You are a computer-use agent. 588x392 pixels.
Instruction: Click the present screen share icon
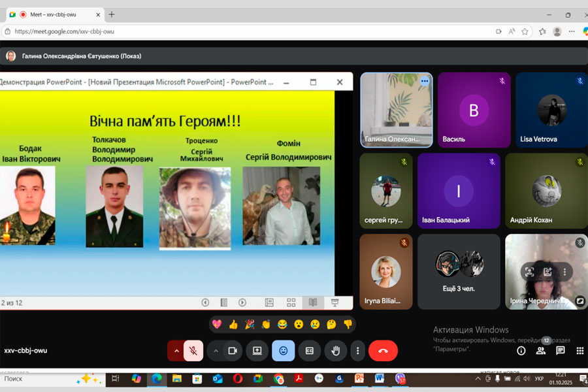tap(257, 351)
